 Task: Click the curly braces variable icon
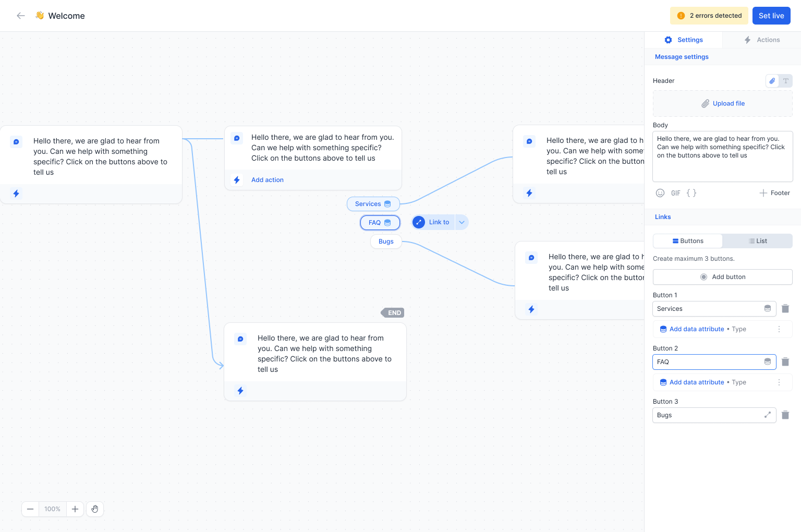pyautogui.click(x=691, y=193)
